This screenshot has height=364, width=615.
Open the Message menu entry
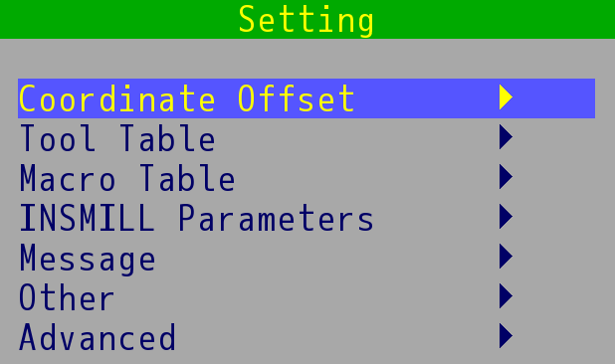click(307, 257)
